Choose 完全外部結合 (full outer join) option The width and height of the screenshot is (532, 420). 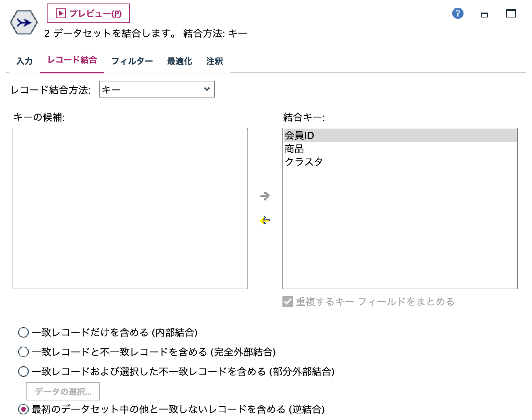coord(23,352)
